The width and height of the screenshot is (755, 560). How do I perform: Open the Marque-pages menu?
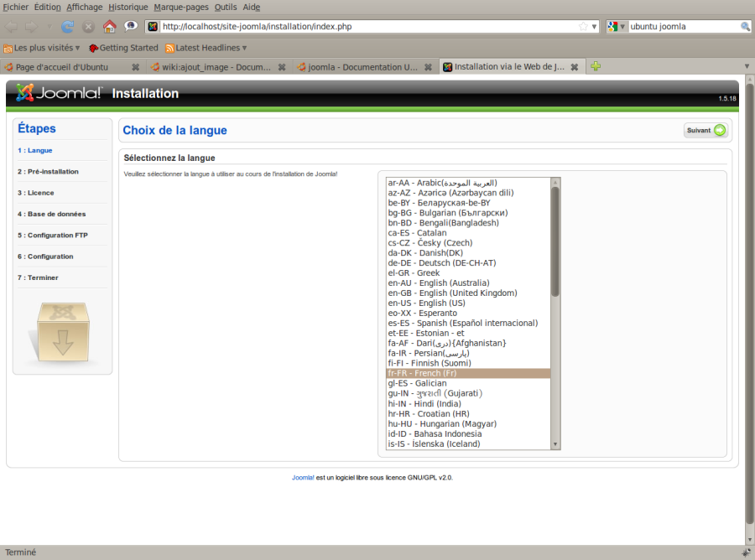(x=181, y=8)
